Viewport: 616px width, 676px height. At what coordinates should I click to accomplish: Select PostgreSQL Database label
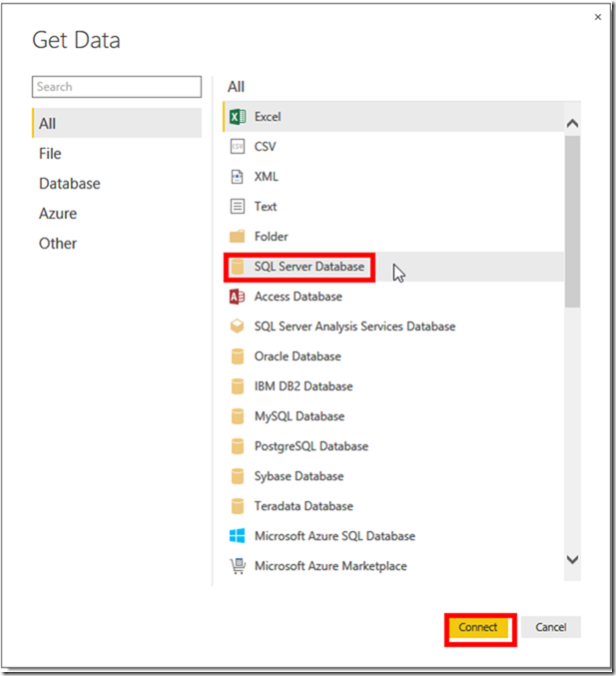(x=311, y=446)
